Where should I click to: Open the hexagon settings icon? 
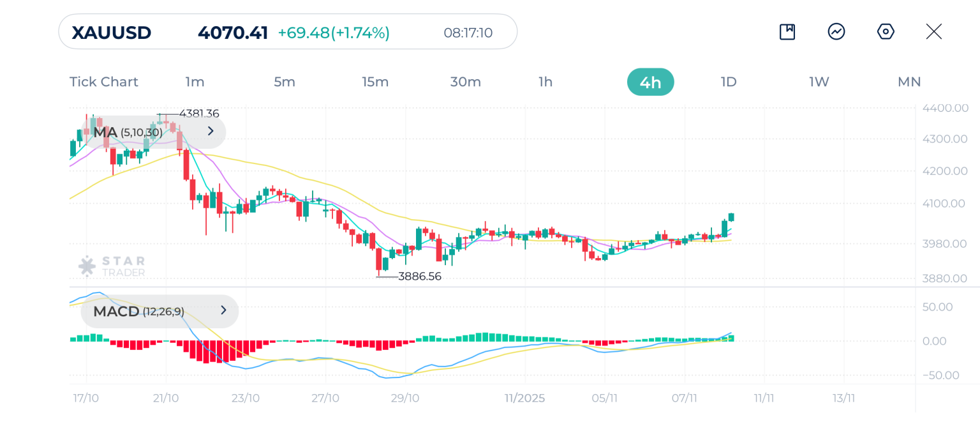coord(886,32)
